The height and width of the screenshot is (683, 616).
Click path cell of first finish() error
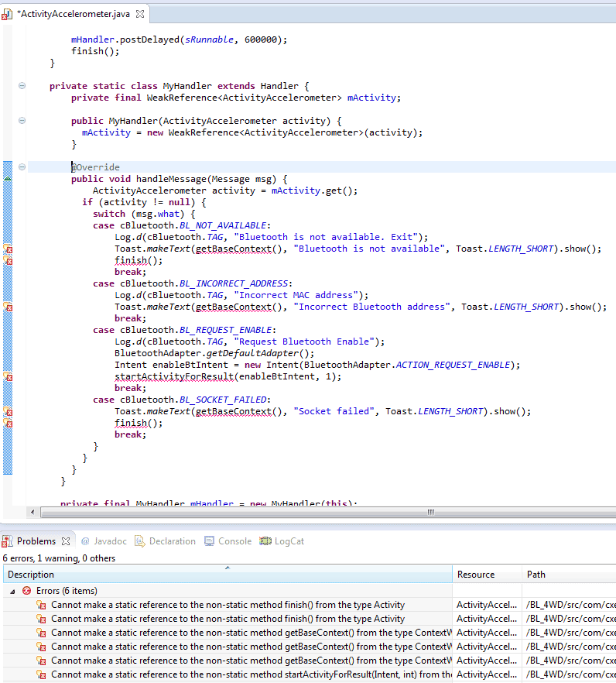pyautogui.click(x=569, y=605)
